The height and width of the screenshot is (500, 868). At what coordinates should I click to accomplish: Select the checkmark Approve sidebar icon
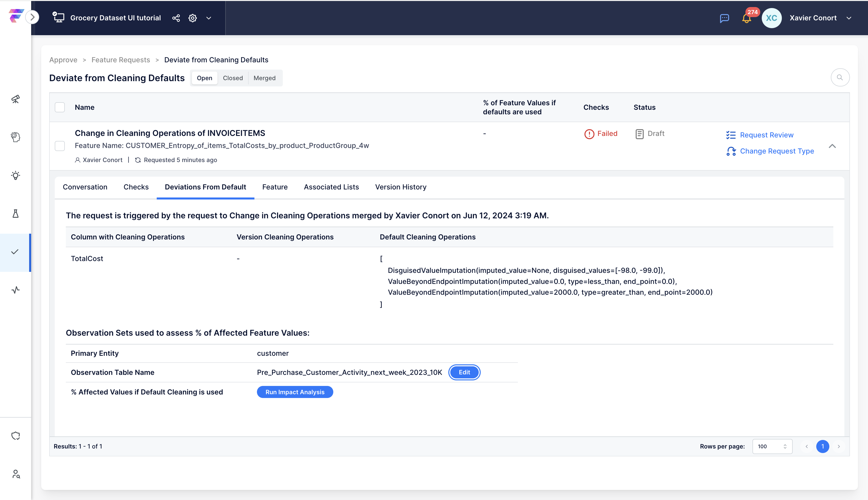click(x=15, y=252)
